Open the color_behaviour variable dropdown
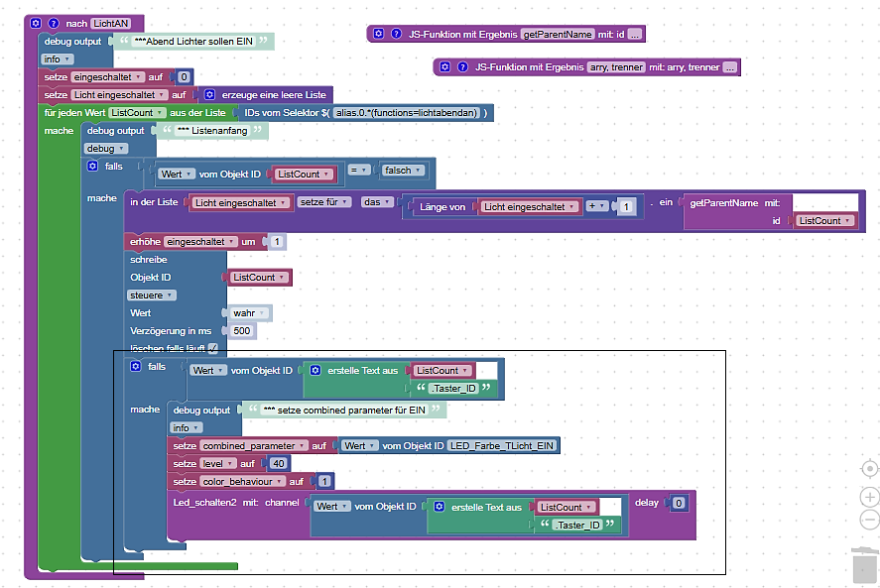Screen dimensions: 880x588 coord(242,482)
